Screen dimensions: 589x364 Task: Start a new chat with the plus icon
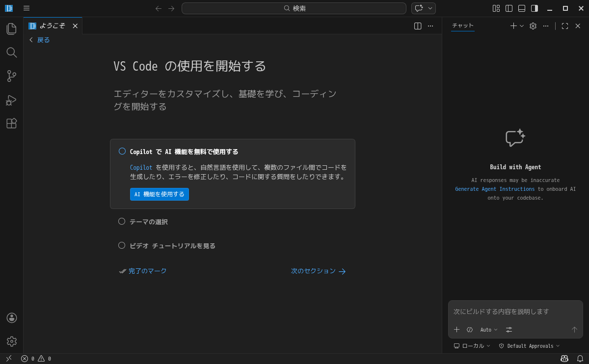coord(513,26)
